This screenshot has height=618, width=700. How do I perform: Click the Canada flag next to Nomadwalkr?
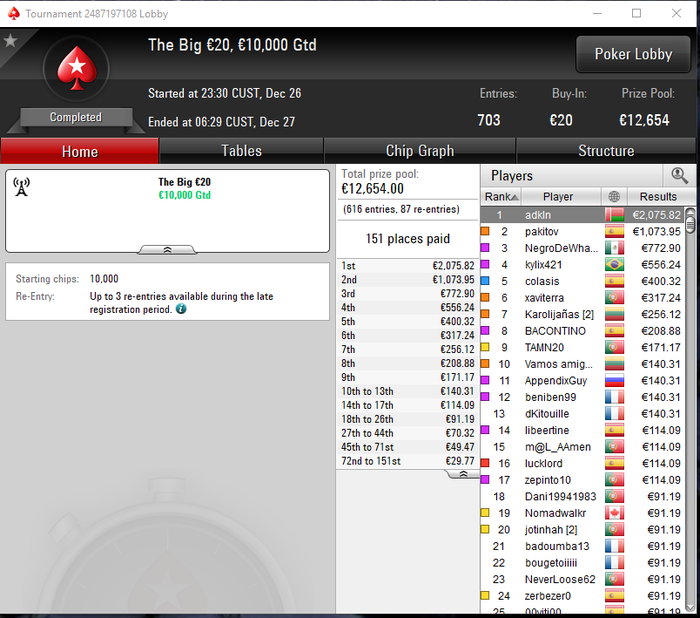point(614,513)
